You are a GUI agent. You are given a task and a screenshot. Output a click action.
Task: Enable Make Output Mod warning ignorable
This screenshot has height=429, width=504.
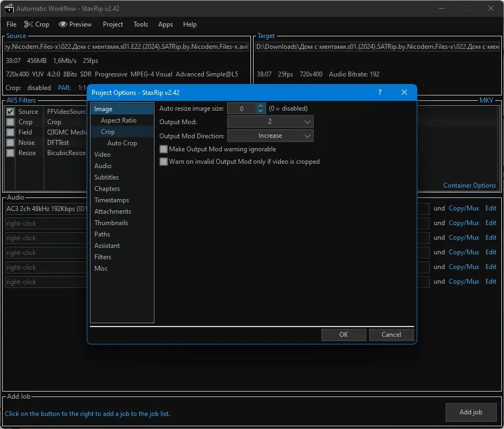pyautogui.click(x=164, y=149)
